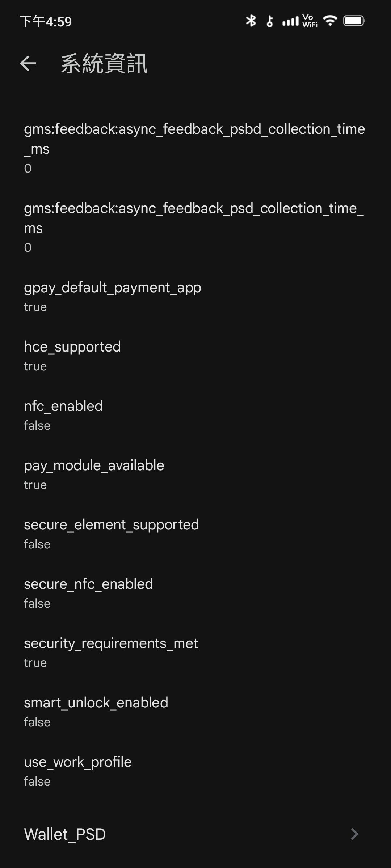The height and width of the screenshot is (868, 391).
Task: Tap the smart_unlock_enabled entry
Action: tap(96, 711)
